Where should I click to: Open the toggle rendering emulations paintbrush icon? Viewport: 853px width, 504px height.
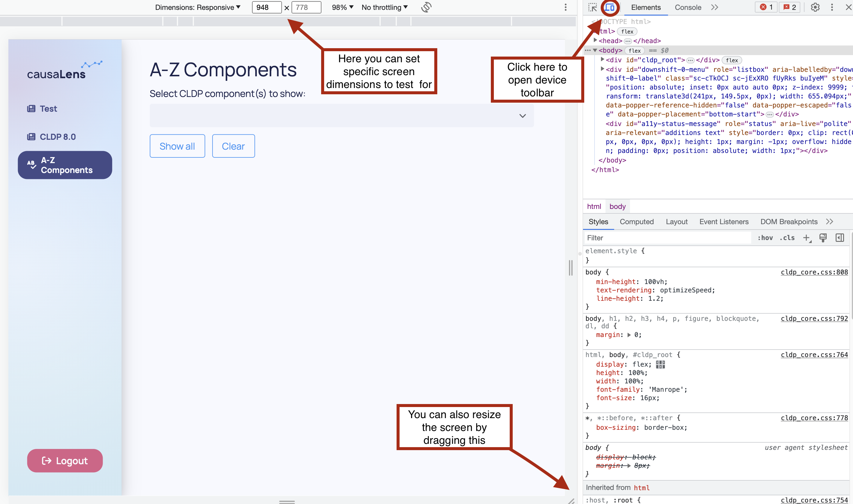point(823,238)
